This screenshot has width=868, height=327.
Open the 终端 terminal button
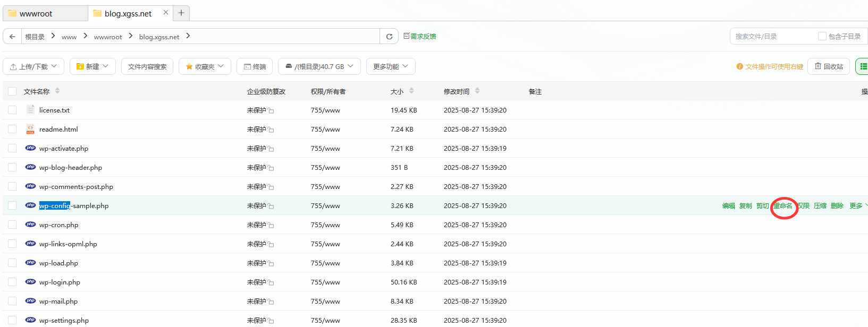pyautogui.click(x=255, y=66)
